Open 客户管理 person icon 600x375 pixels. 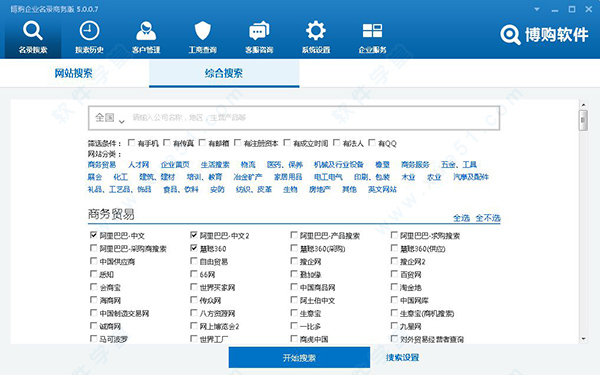coord(146,31)
